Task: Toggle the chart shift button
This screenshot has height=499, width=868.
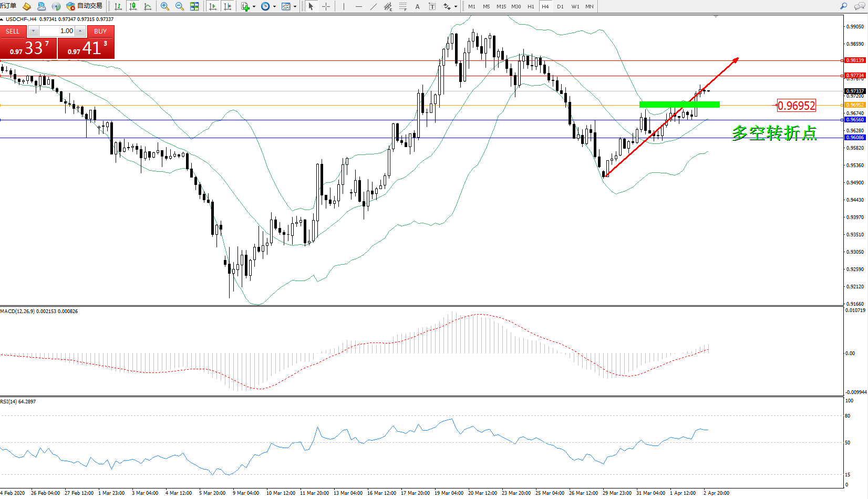Action: [228, 6]
